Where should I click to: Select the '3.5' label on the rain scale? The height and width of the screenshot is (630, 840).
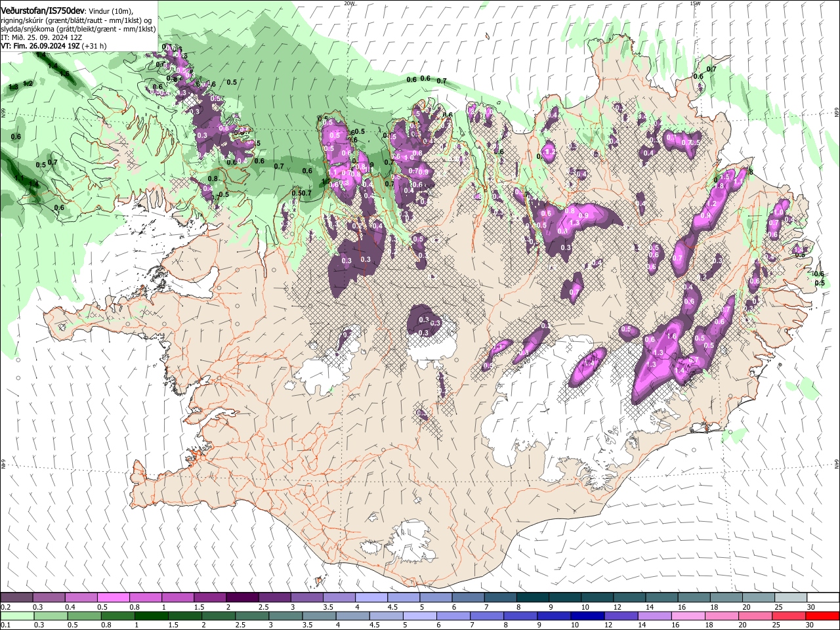coord(307,625)
